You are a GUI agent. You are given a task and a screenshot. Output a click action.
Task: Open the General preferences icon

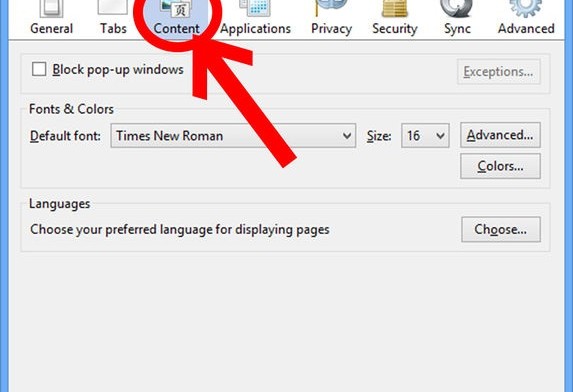point(52,8)
